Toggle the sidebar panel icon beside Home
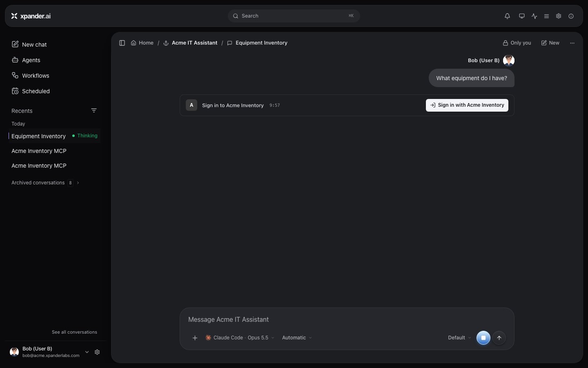This screenshot has height=368, width=588. 122,43
